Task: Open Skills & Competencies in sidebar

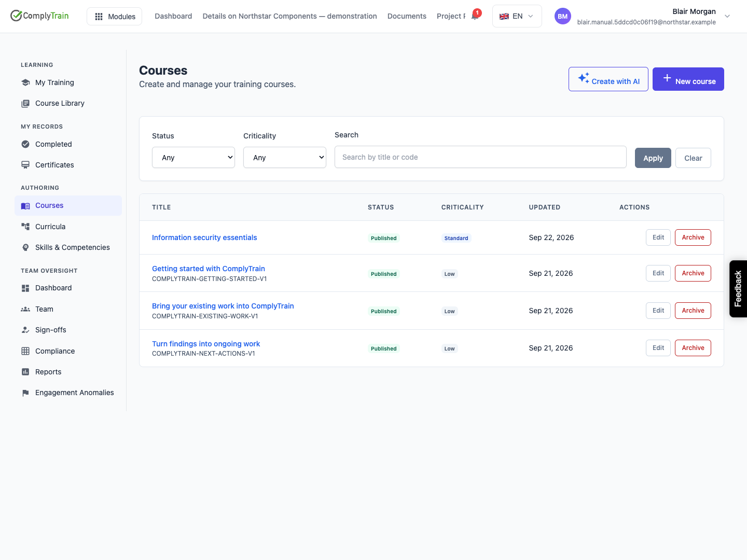Action: tap(68, 247)
